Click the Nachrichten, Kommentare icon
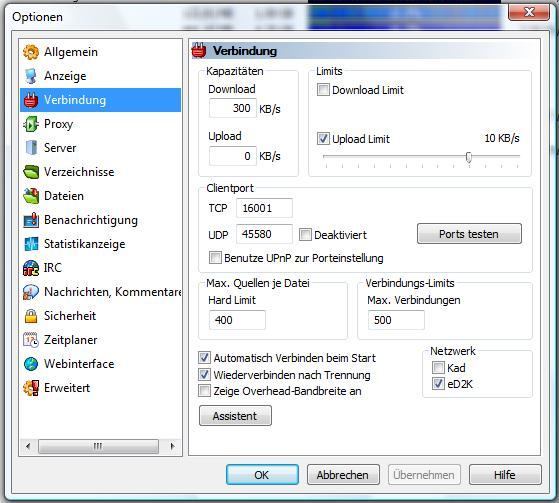This screenshot has height=503, width=559. coord(31,292)
